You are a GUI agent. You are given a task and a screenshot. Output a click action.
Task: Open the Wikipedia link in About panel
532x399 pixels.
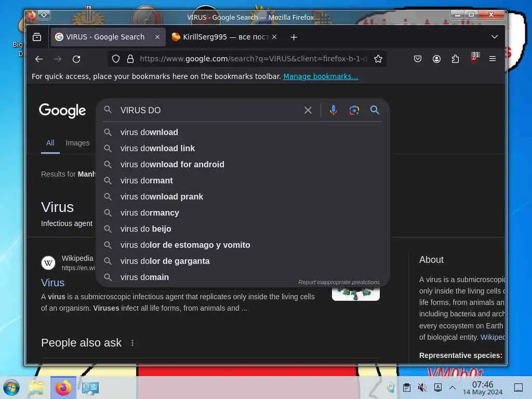click(x=493, y=337)
